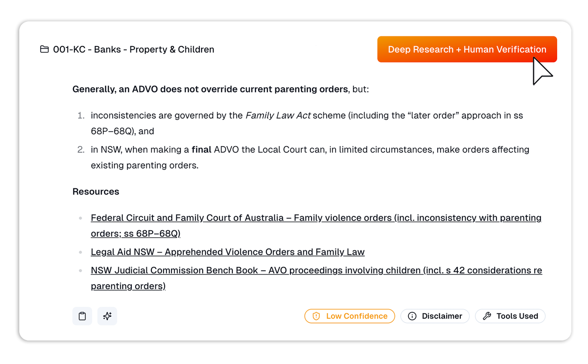
Task: Click the bold word 'final'
Action: click(201, 150)
